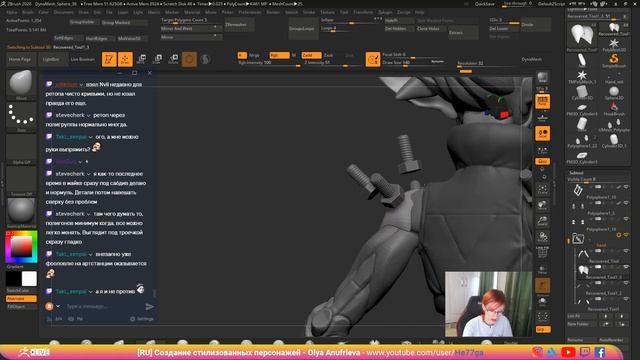Click Close Holes button
640x360 pixels.
pyautogui.click(x=431, y=29)
